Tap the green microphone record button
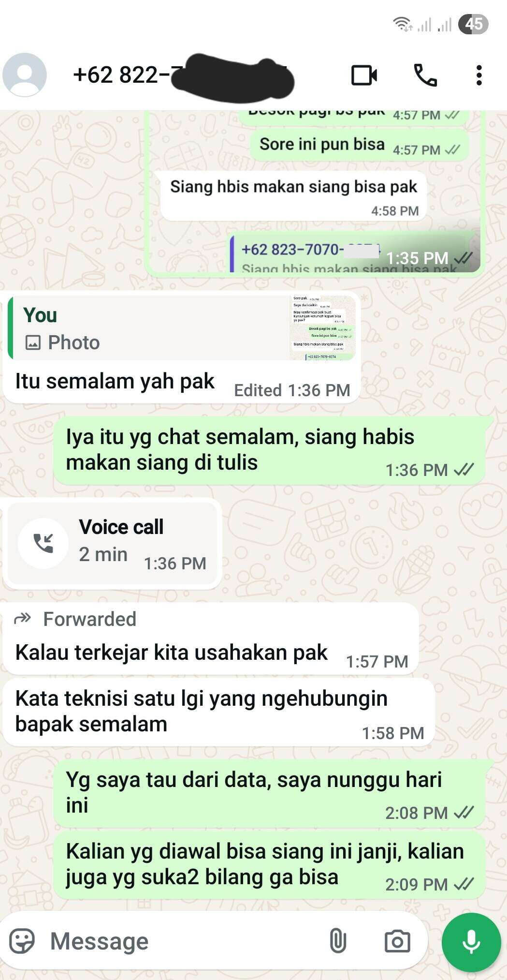 tap(471, 942)
